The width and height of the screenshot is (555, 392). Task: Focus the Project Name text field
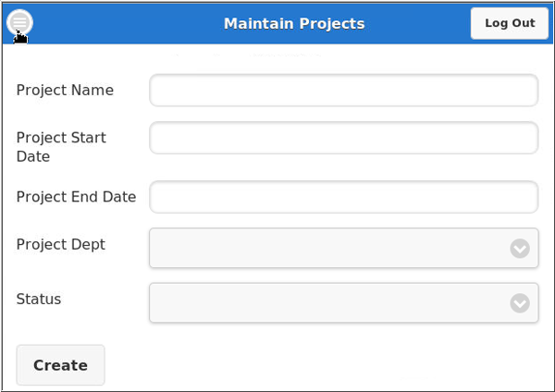343,91
